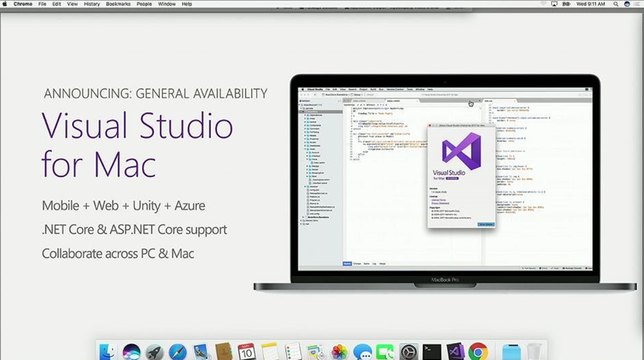Click 'Mobile + Web + Unity + Azure' text

pos(124,205)
